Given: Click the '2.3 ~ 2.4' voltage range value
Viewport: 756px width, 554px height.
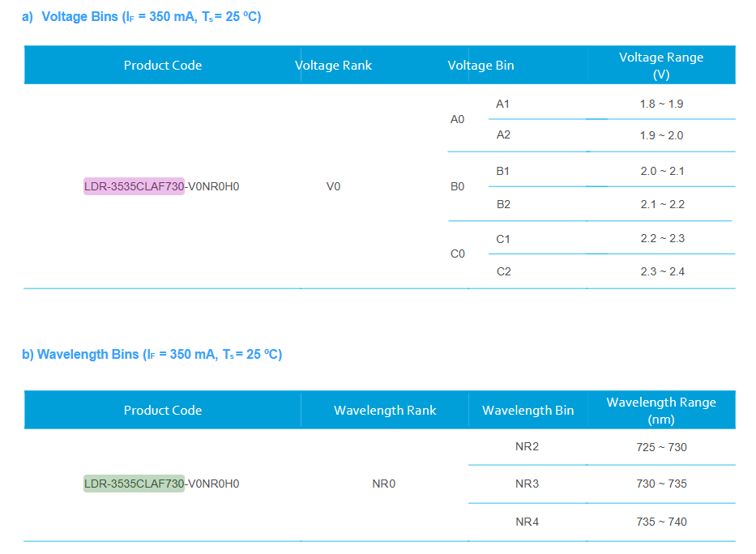Looking at the screenshot, I should pyautogui.click(x=663, y=271).
